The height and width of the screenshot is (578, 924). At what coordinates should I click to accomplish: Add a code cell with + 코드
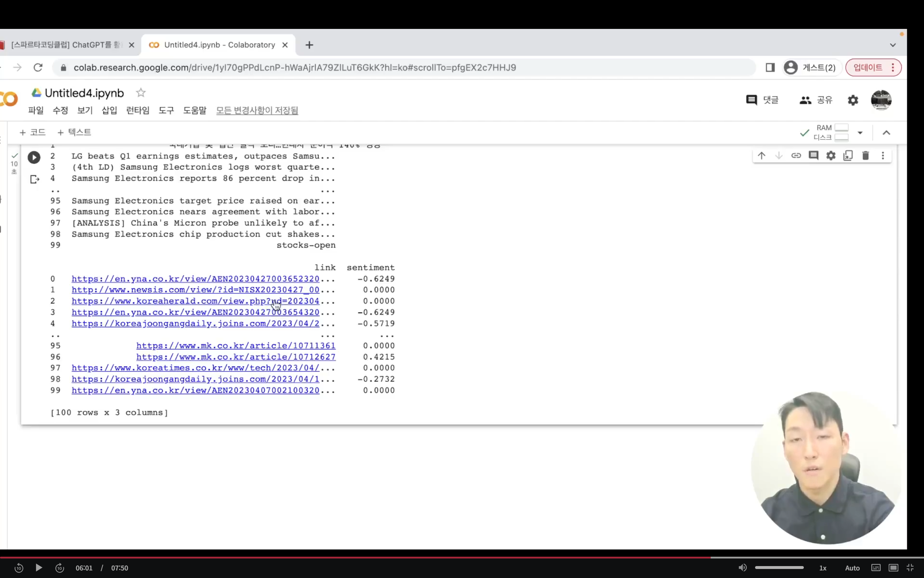[x=32, y=132]
